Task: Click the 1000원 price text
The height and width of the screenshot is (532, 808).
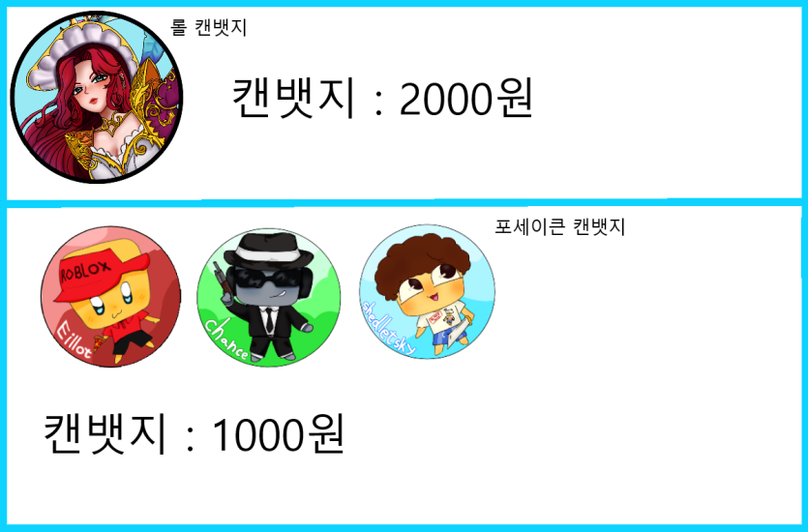Action: point(279,434)
